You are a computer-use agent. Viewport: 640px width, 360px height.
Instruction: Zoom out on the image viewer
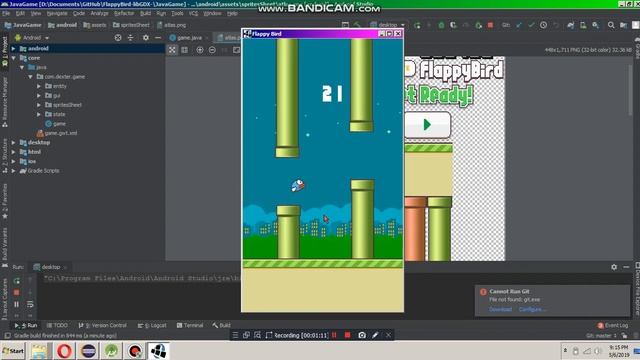pos(212,50)
